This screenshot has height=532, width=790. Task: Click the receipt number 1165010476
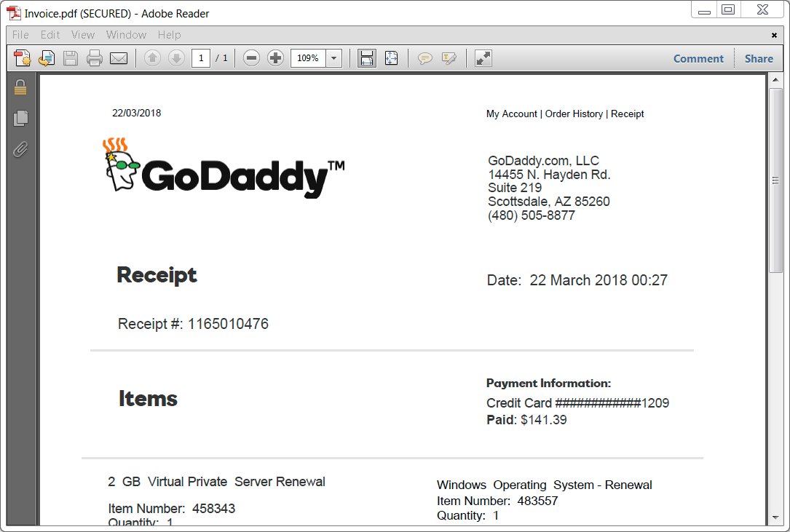228,323
